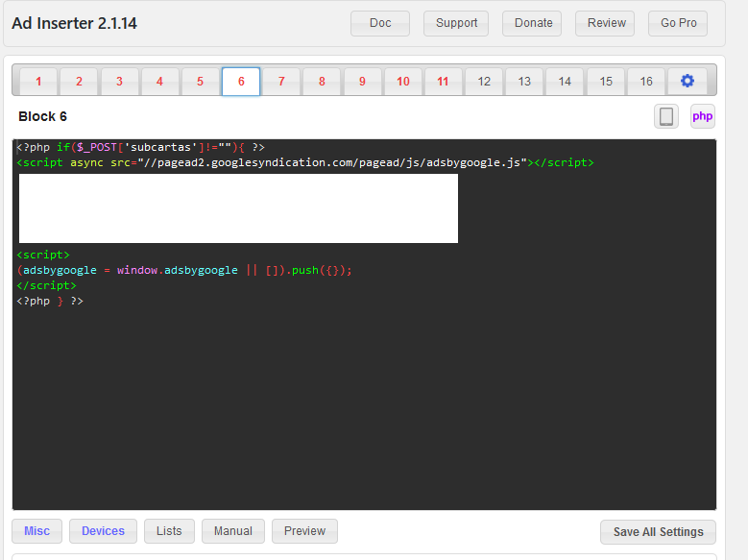Save All Settings
This screenshot has height=560, width=748.
tap(659, 532)
